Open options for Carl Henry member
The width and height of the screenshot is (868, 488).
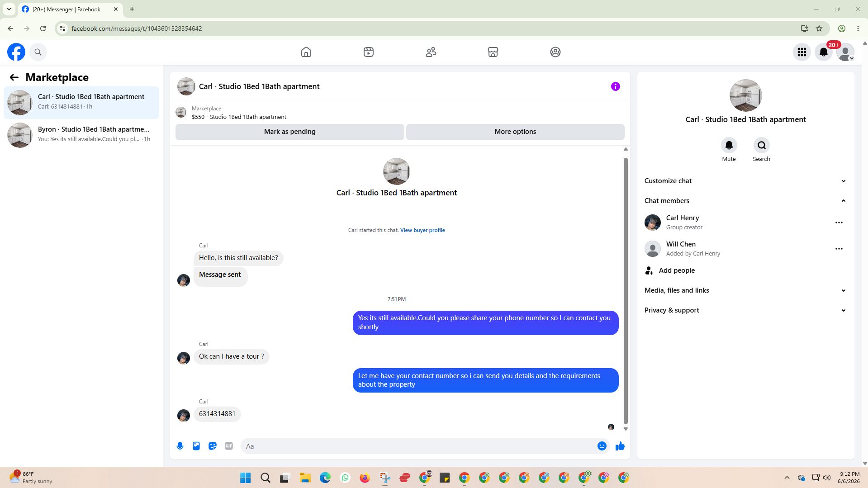click(x=839, y=223)
